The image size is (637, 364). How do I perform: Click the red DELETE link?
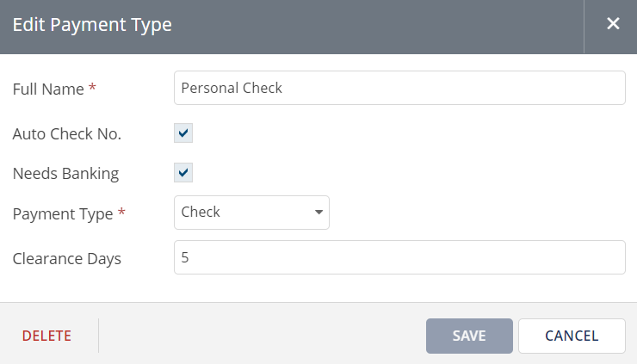tap(46, 336)
